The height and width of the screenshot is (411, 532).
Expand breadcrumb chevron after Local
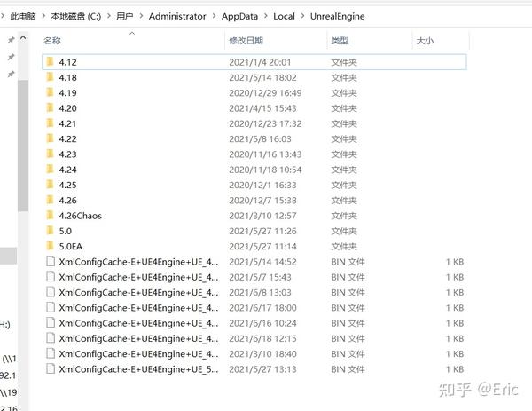tap(302, 16)
